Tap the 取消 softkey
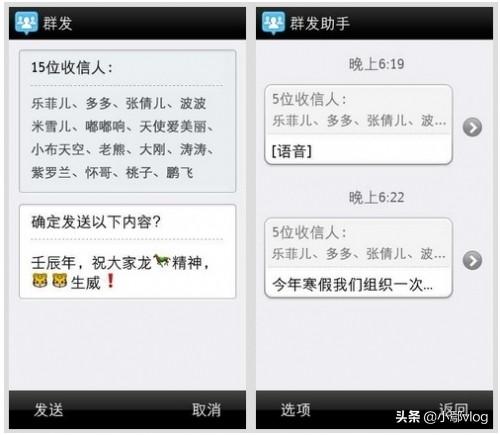 point(207,409)
